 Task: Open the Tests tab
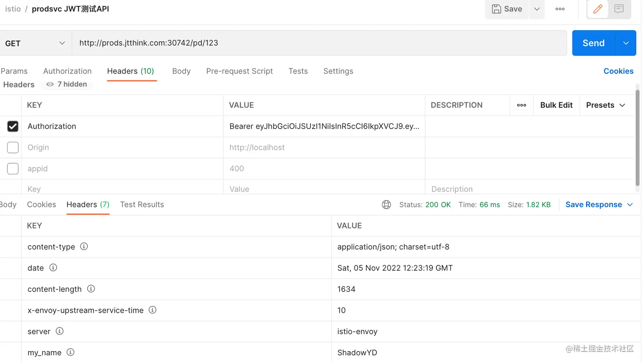pyautogui.click(x=298, y=71)
